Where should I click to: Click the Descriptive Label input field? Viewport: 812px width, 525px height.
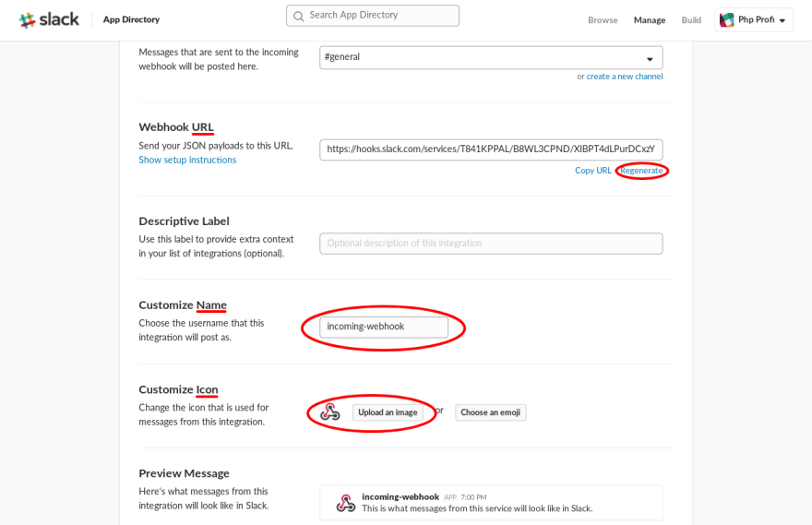coord(491,244)
